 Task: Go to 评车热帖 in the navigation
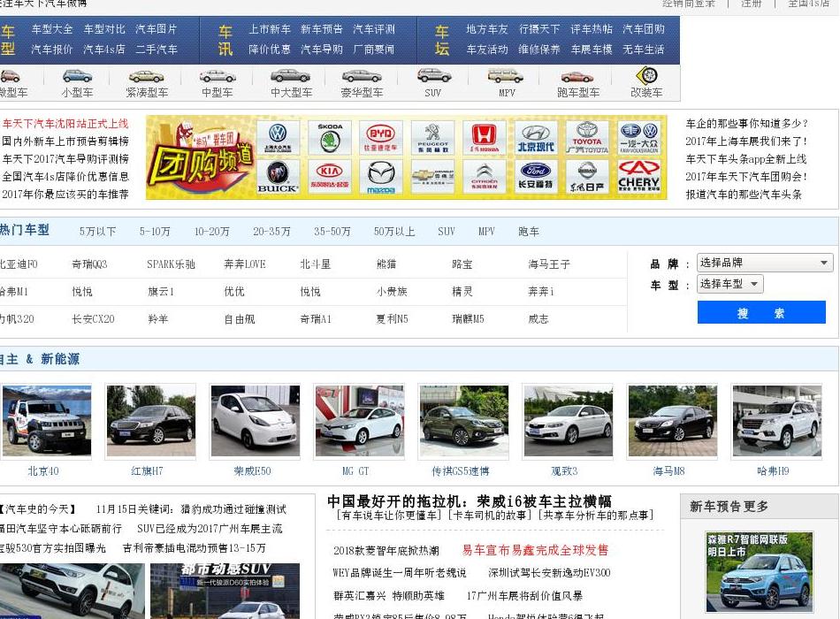[x=592, y=29]
